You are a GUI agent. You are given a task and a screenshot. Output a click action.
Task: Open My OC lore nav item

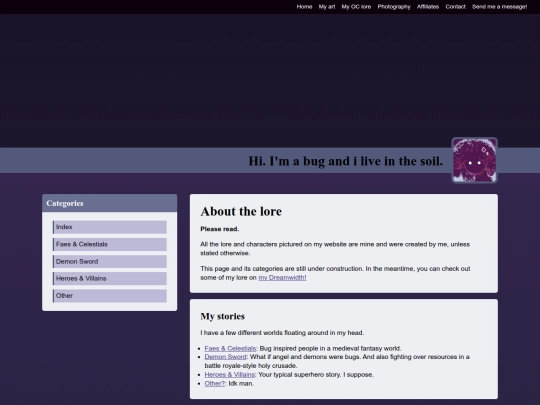tap(356, 7)
